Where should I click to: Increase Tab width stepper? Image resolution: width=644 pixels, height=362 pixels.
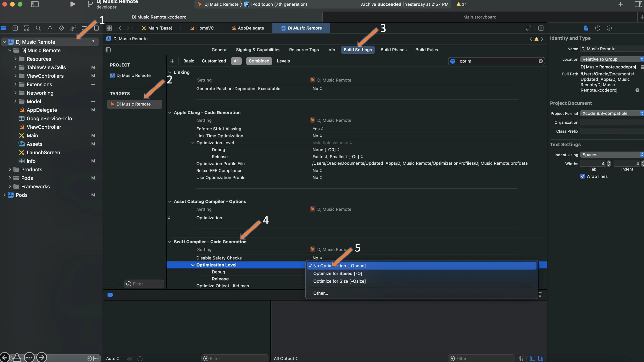pyautogui.click(x=609, y=162)
